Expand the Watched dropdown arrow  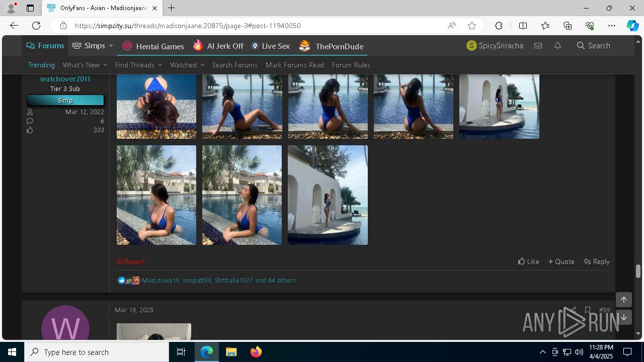[x=202, y=65]
